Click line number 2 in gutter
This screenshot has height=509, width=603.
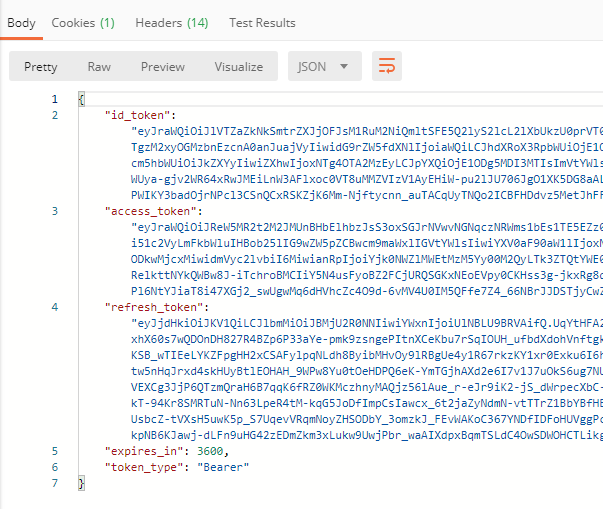[x=55, y=115]
